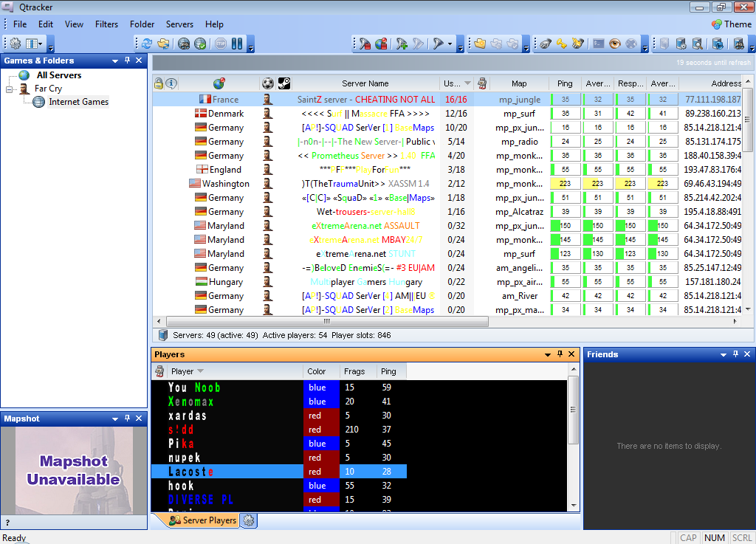756x544 pixels.
Task: Click the funnel with green plus icon
Action: pyautogui.click(x=402, y=44)
